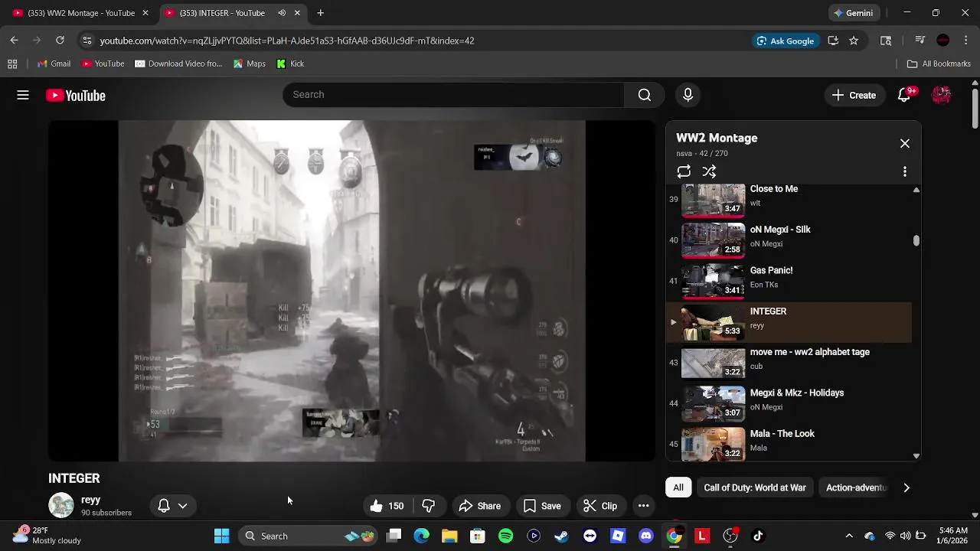Screen dimensions: 980x551
Task: Like the INTEGER video
Action: [x=387, y=506]
